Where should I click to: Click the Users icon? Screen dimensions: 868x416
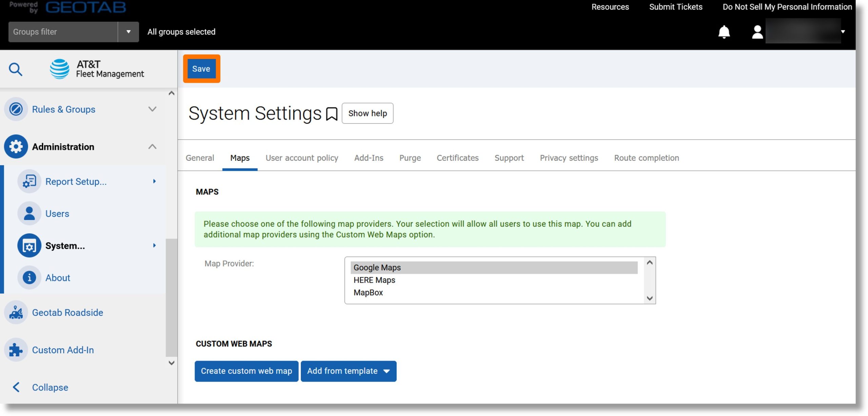click(28, 213)
